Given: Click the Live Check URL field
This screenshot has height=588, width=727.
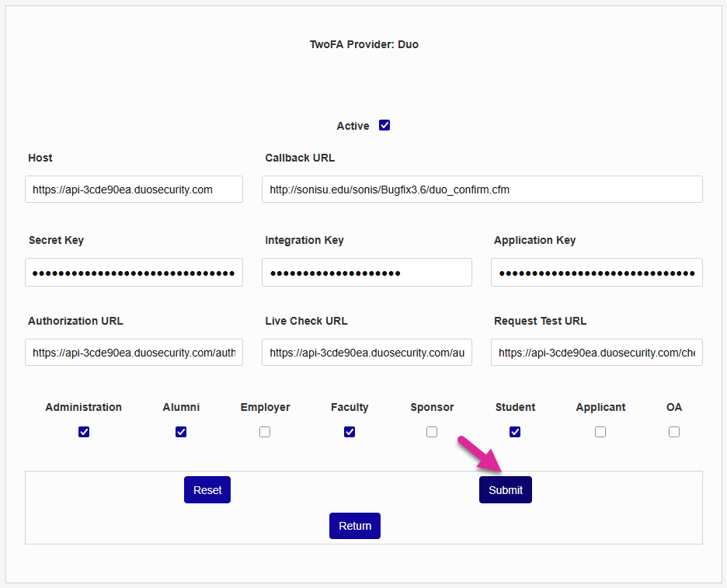Looking at the screenshot, I should click(x=367, y=353).
